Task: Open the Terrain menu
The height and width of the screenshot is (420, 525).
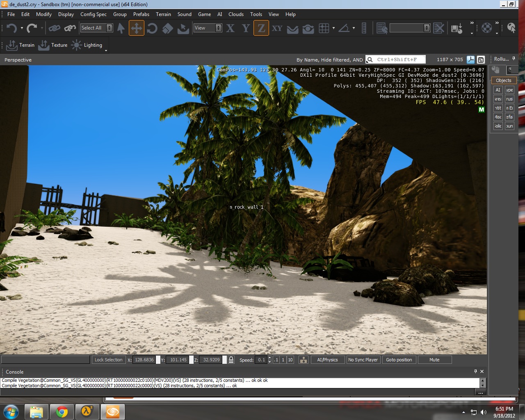Action: pyautogui.click(x=163, y=14)
